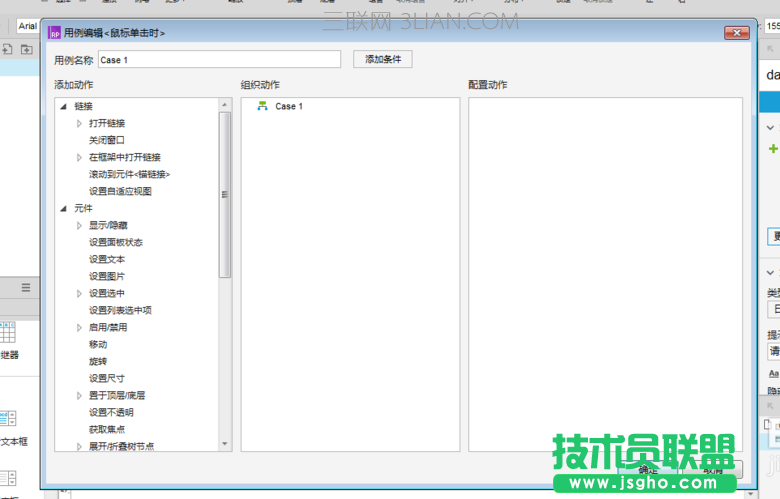The height and width of the screenshot is (499, 780).
Task: Click the 展开/折叠树节点 action label
Action: pyautogui.click(x=121, y=446)
